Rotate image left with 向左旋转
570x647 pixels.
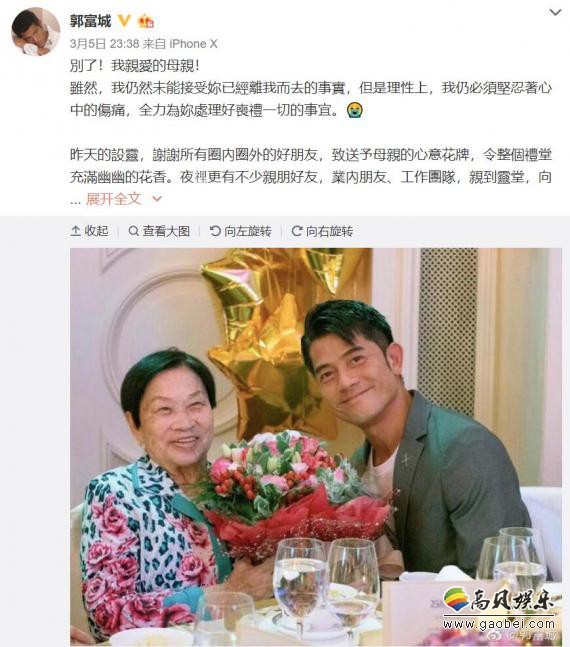coord(240,231)
